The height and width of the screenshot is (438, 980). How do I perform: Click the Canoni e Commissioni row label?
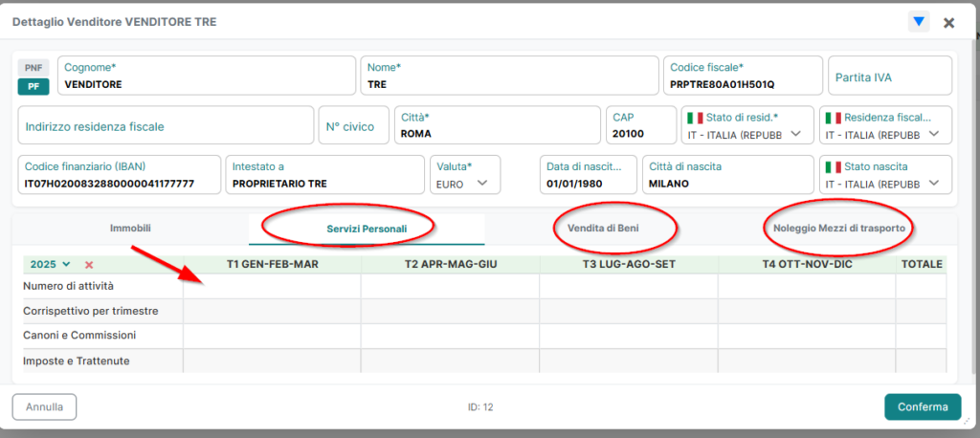tap(79, 336)
